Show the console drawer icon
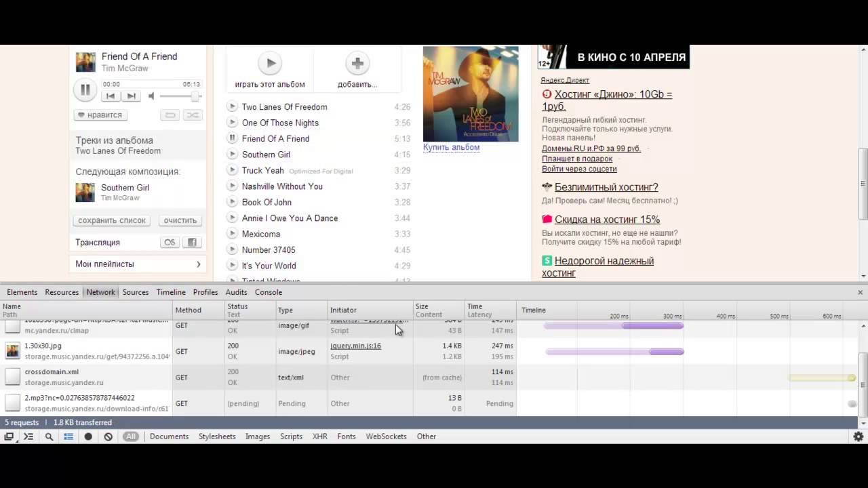This screenshot has height=488, width=868. tap(28, 436)
